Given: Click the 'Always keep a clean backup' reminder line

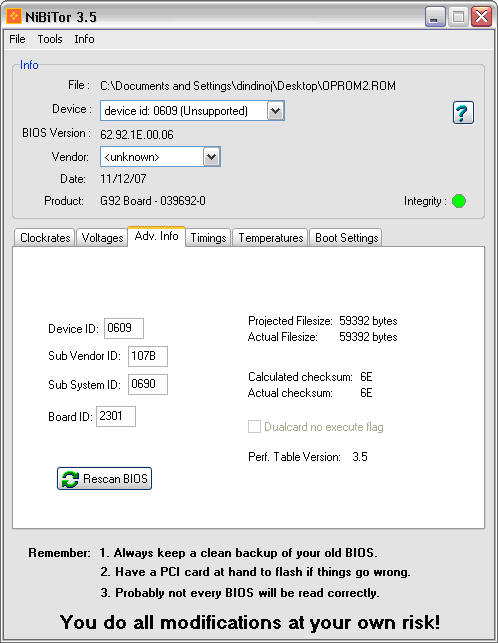Looking at the screenshot, I should [x=238, y=553].
